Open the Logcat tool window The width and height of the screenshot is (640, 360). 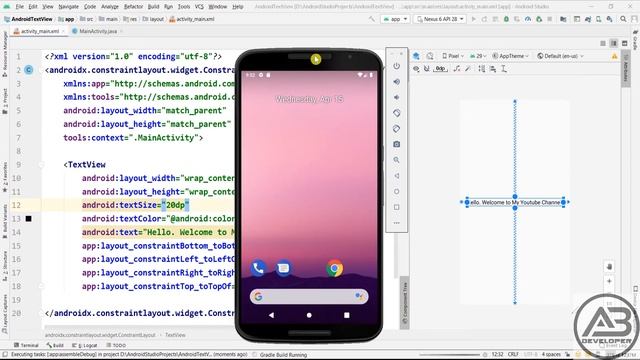85,345
